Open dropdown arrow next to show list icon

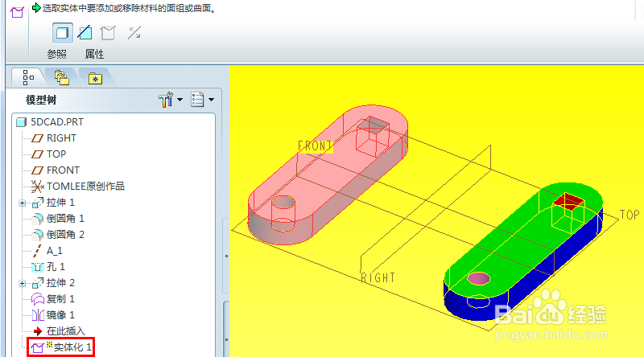click(x=211, y=100)
